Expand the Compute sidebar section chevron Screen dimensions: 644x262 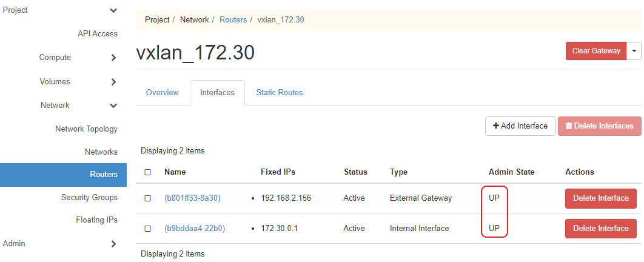tap(113, 58)
